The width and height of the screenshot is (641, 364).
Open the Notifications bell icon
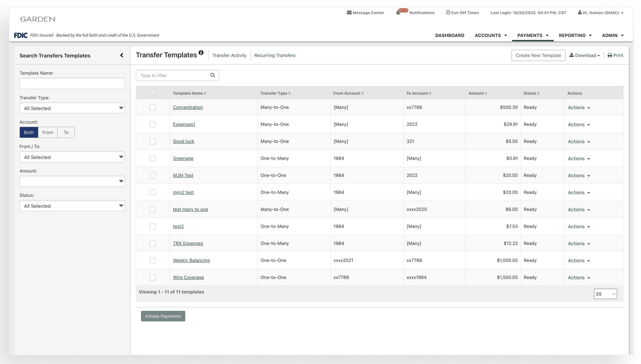pos(398,12)
